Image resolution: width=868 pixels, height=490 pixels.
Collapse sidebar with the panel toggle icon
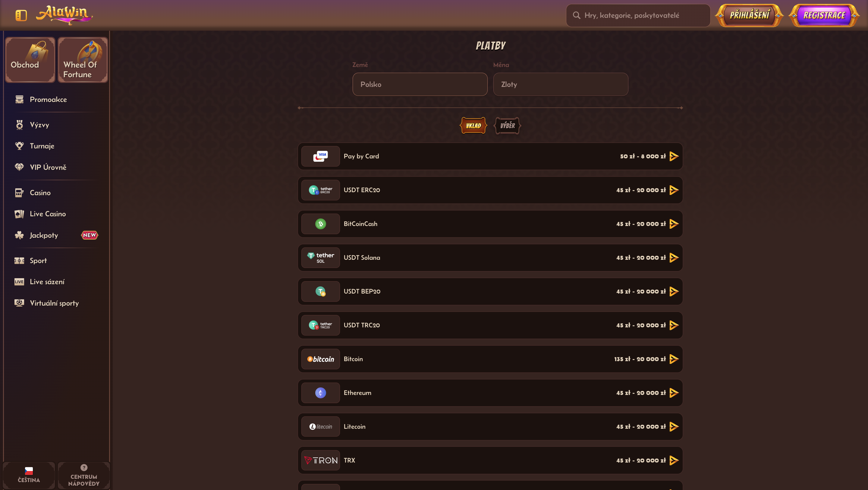[21, 15]
